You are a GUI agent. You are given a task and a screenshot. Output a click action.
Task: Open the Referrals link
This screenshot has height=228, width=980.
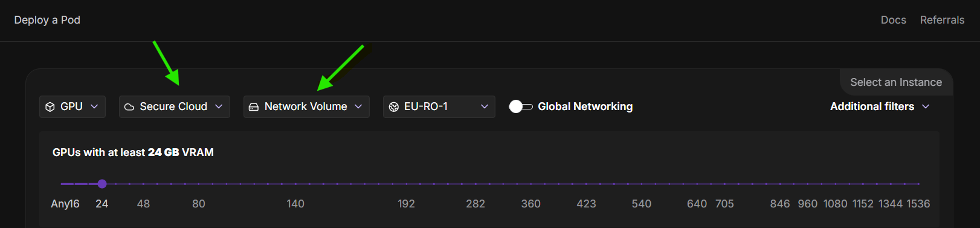click(942, 20)
